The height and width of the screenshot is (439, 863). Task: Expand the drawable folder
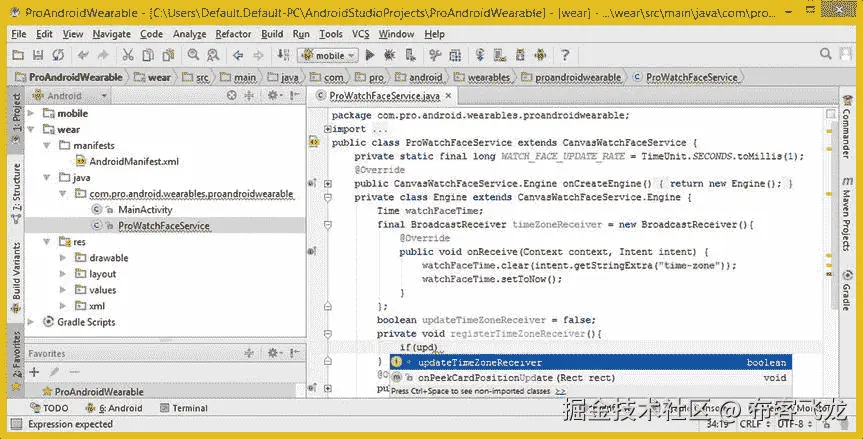click(63, 257)
